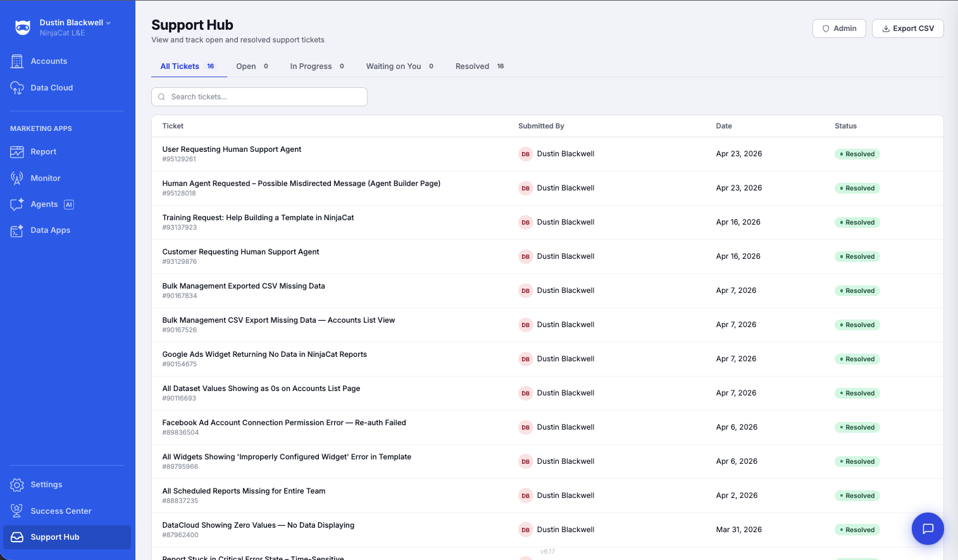Click the download icon on Export CSV
The height and width of the screenshot is (560, 958).
pos(886,28)
